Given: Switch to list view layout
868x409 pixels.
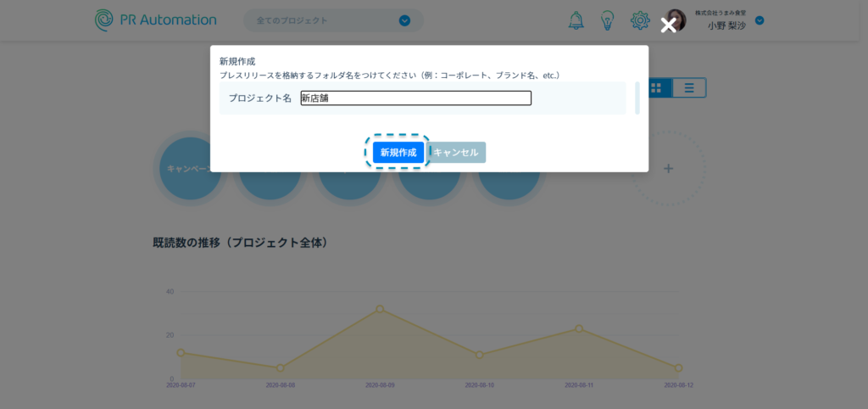Looking at the screenshot, I should click(x=689, y=87).
